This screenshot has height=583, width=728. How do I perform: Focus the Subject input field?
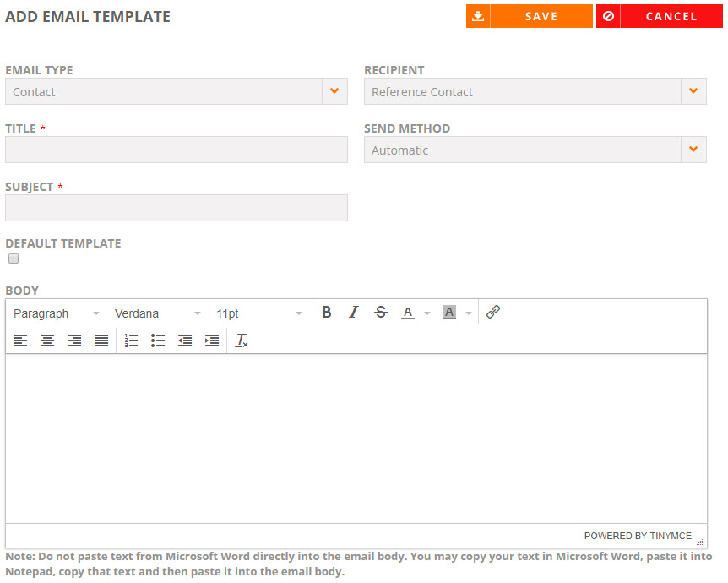click(x=177, y=208)
